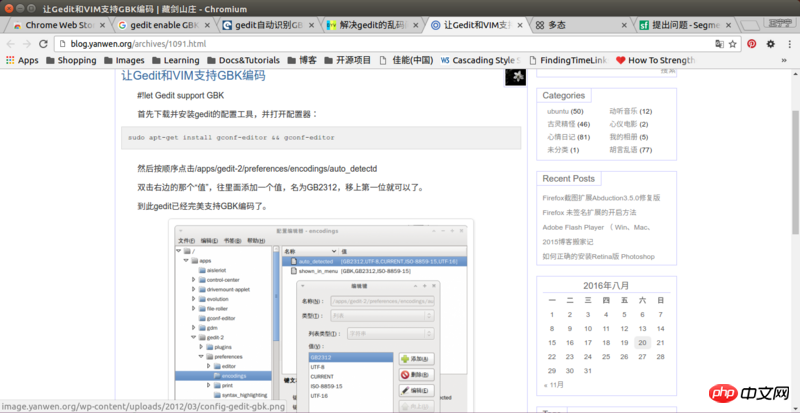Screen dimensions: 800x413
Task: Open the 2015博客搬家记 post
Action: 568,242
